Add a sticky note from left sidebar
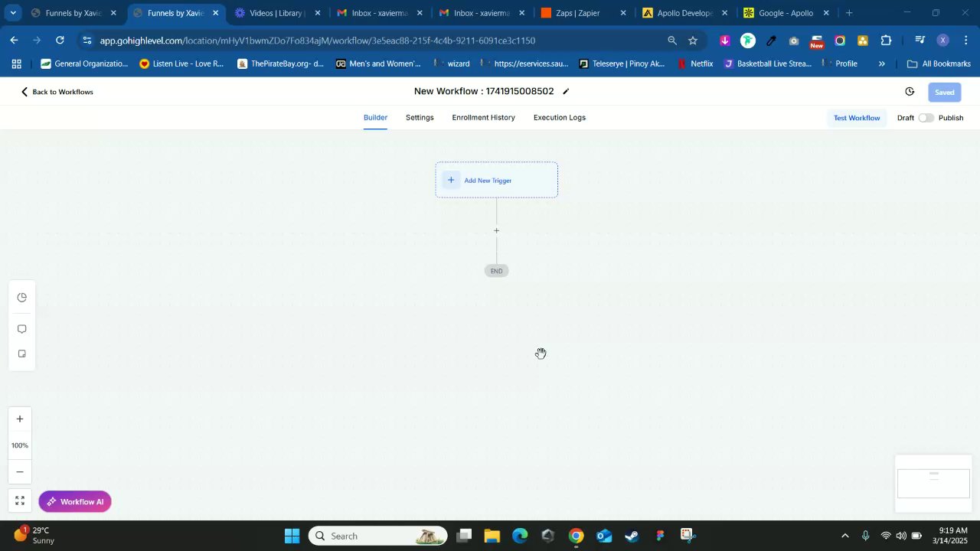The height and width of the screenshot is (551, 980). point(21,354)
